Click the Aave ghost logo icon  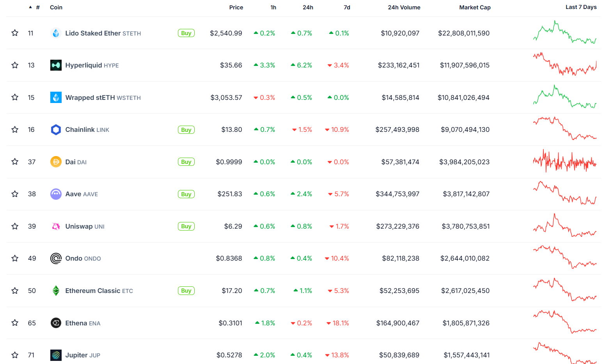click(56, 194)
